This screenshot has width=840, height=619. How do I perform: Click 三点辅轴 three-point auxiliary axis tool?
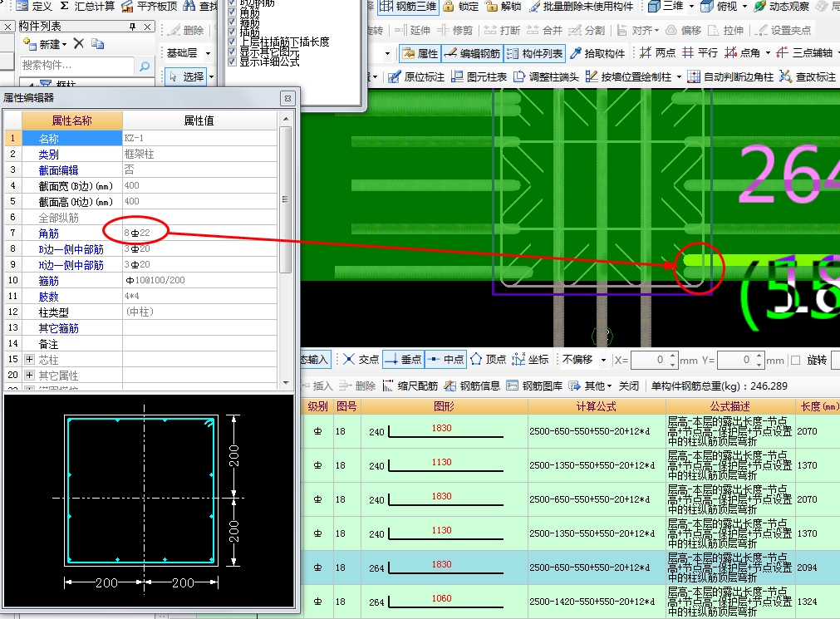point(804,52)
